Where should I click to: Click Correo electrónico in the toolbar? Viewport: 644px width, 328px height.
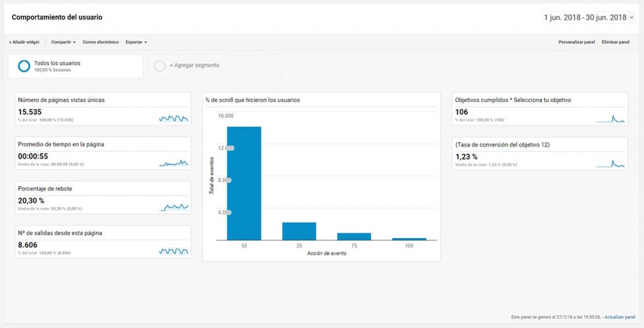tap(101, 42)
